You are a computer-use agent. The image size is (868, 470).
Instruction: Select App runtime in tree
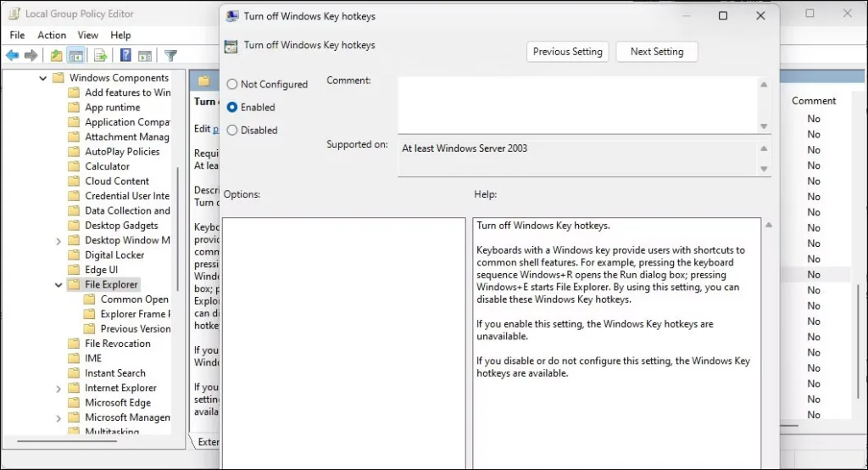pos(113,108)
